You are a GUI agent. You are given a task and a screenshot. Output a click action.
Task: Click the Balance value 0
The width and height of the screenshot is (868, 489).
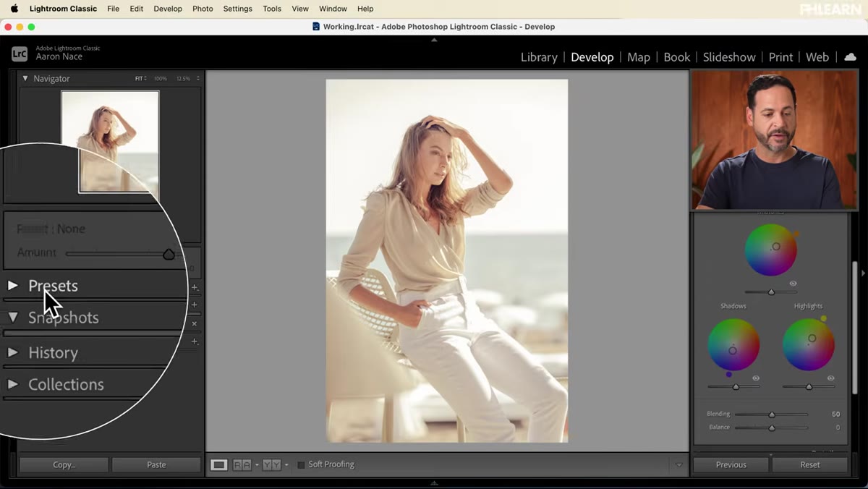point(838,428)
